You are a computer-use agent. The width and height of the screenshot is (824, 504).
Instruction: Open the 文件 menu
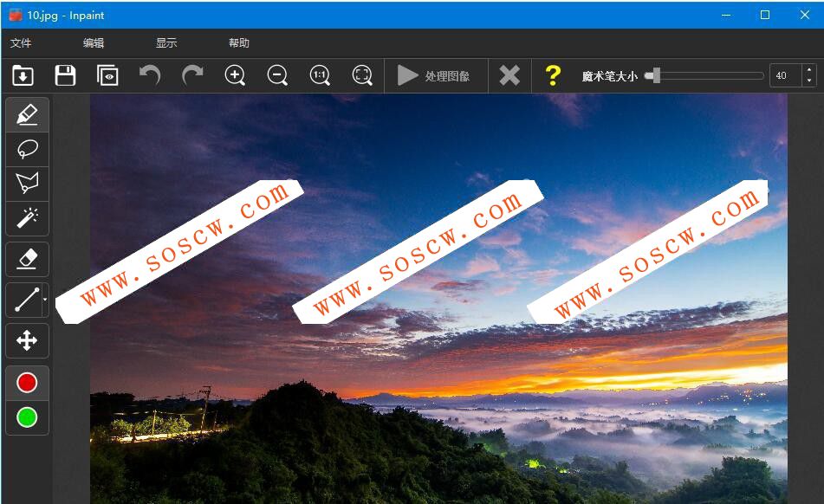tap(21, 43)
